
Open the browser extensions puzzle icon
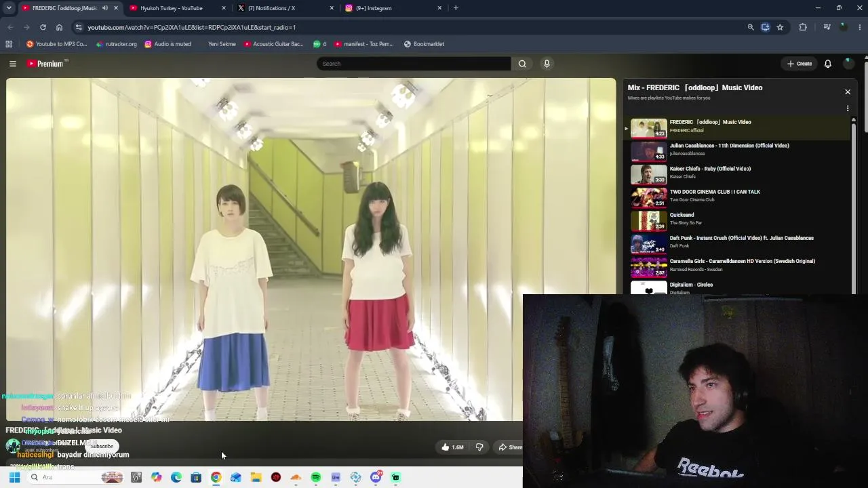click(803, 27)
